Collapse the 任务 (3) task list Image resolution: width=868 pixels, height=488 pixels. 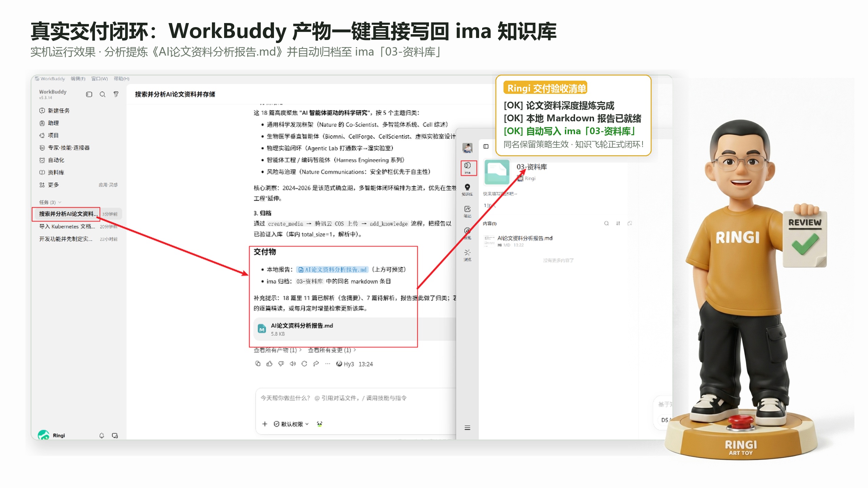click(50, 202)
